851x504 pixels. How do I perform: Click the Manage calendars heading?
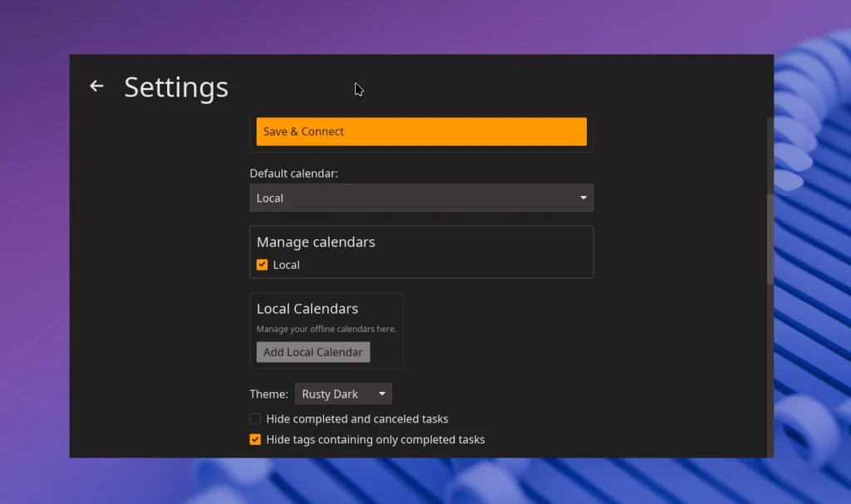pos(316,242)
